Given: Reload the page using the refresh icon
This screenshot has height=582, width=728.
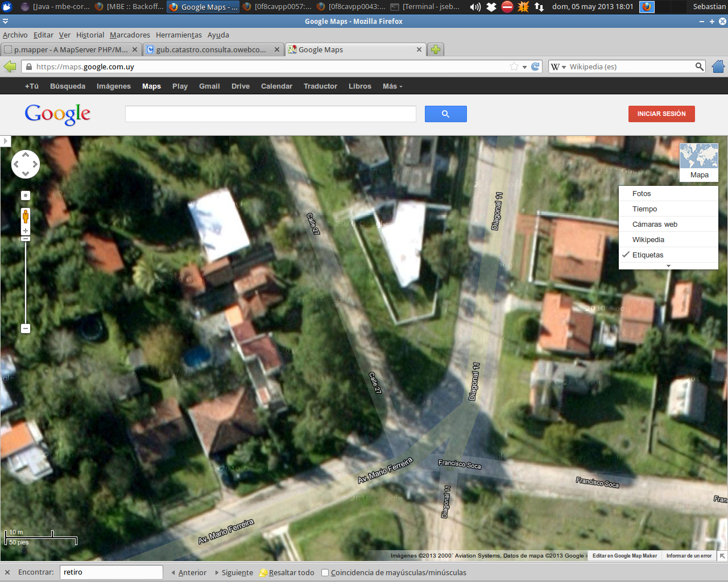Looking at the screenshot, I should 535,66.
